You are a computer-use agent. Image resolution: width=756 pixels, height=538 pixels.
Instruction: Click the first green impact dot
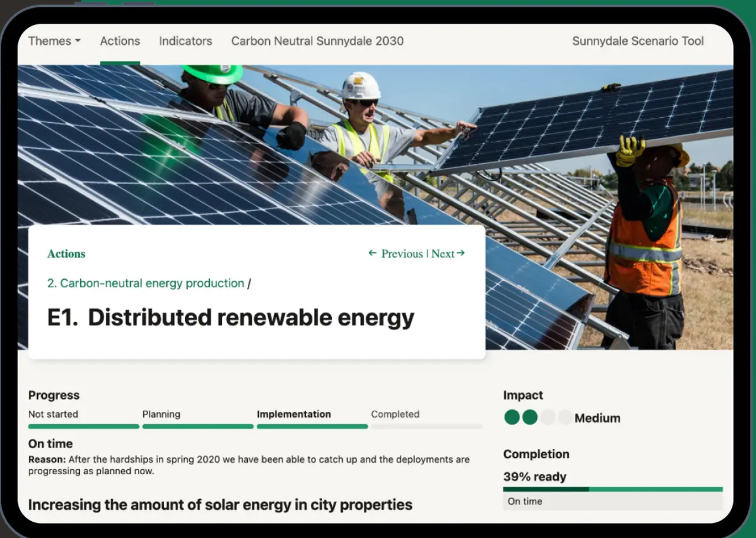tap(512, 417)
